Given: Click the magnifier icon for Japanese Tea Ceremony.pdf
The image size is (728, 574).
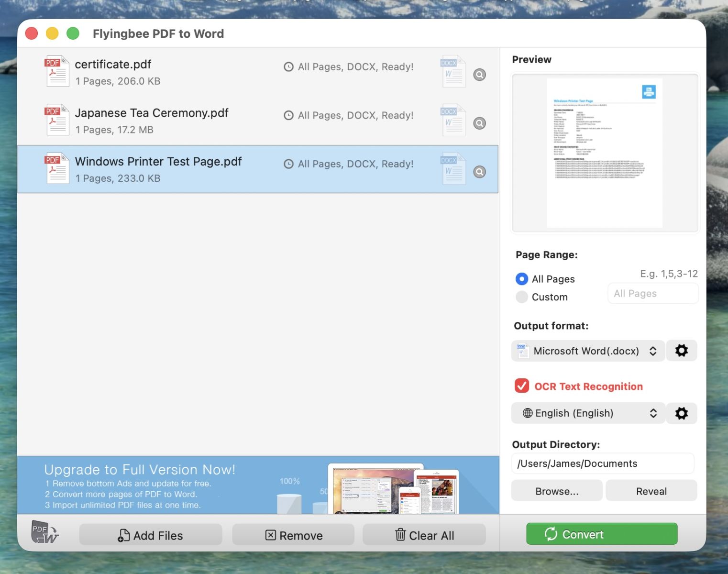Looking at the screenshot, I should click(x=480, y=123).
